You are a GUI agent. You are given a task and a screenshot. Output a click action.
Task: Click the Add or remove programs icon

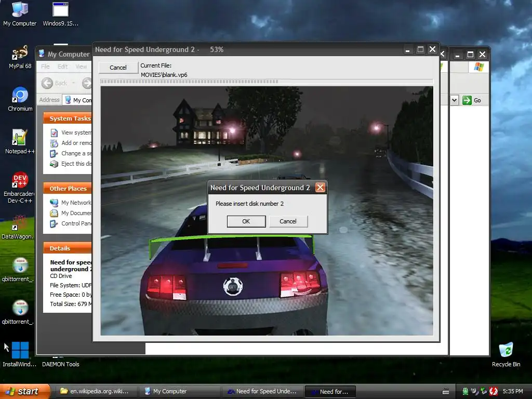[x=54, y=143]
